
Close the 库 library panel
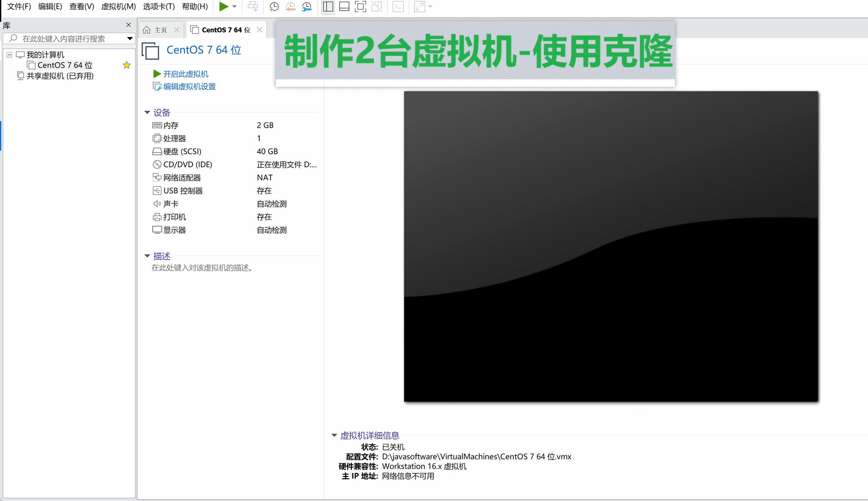(128, 25)
